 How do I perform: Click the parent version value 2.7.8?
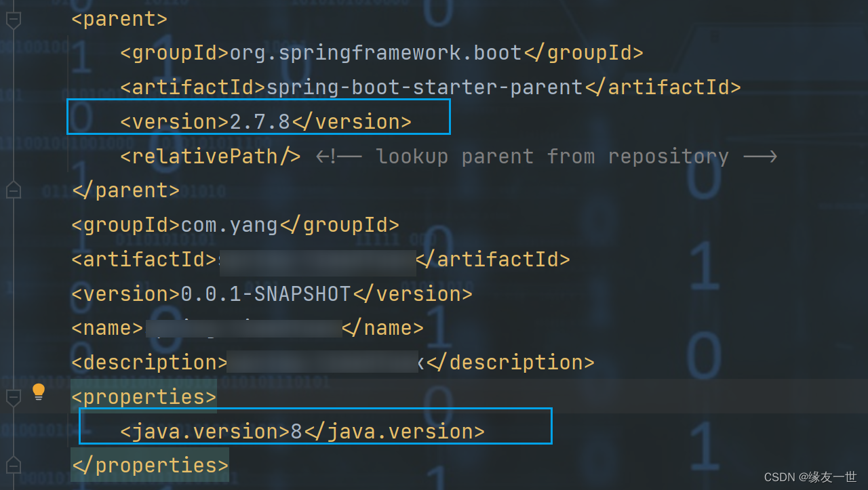[260, 122]
